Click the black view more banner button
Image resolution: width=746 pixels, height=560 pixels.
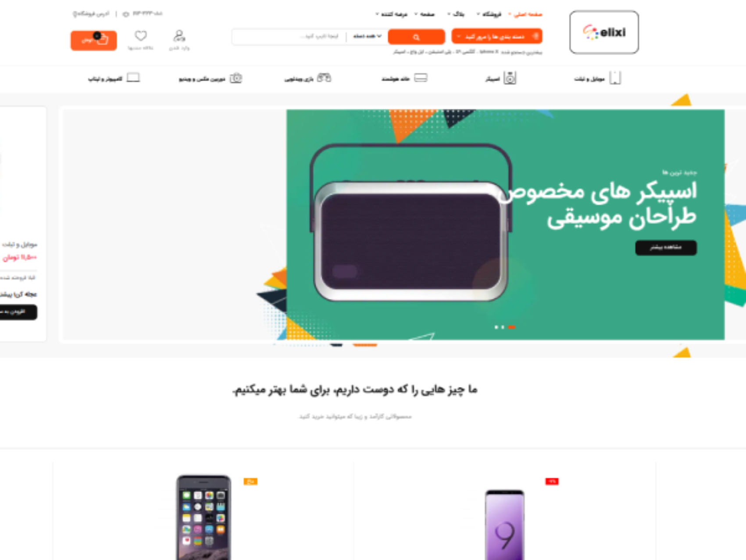click(666, 248)
